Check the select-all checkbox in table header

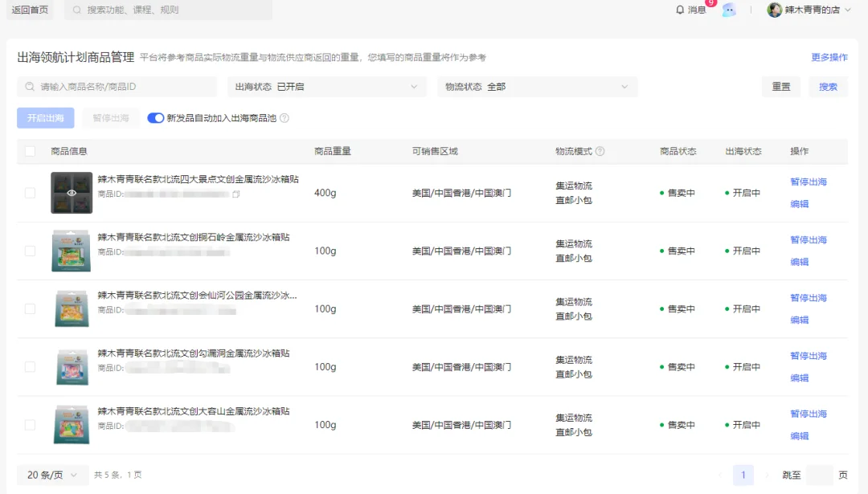click(x=30, y=150)
